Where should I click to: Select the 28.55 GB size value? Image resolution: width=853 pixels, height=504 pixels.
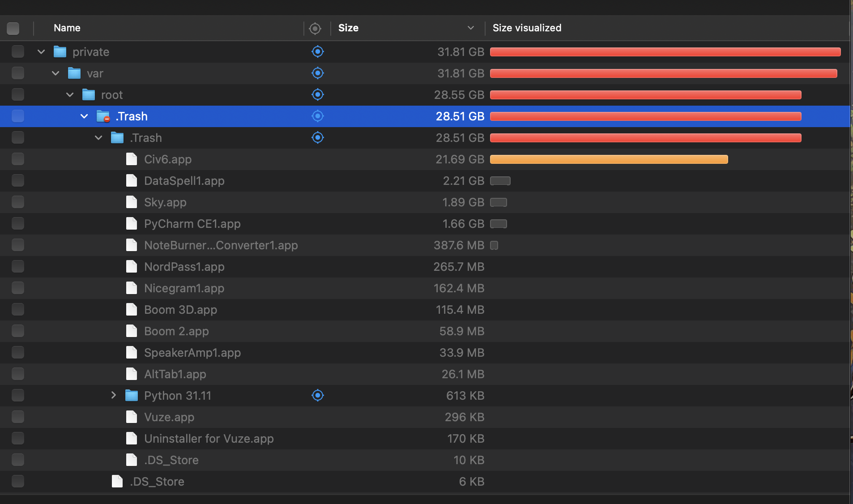coord(459,95)
